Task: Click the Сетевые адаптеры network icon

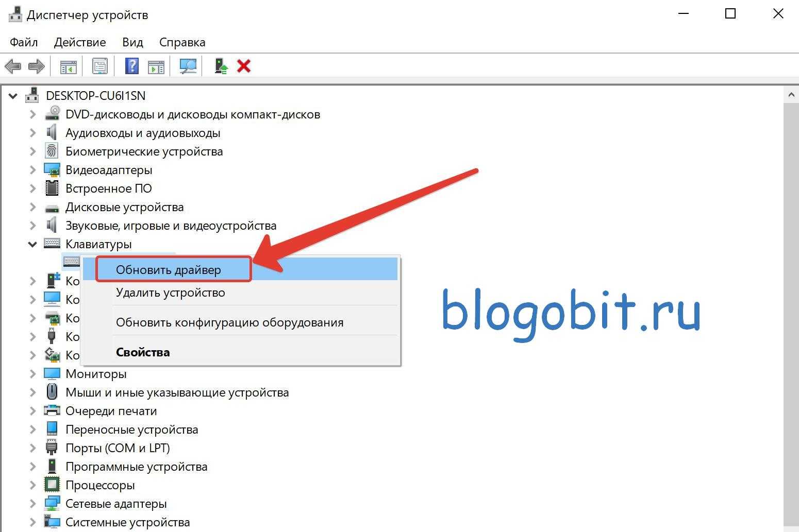Action: pos(52,503)
